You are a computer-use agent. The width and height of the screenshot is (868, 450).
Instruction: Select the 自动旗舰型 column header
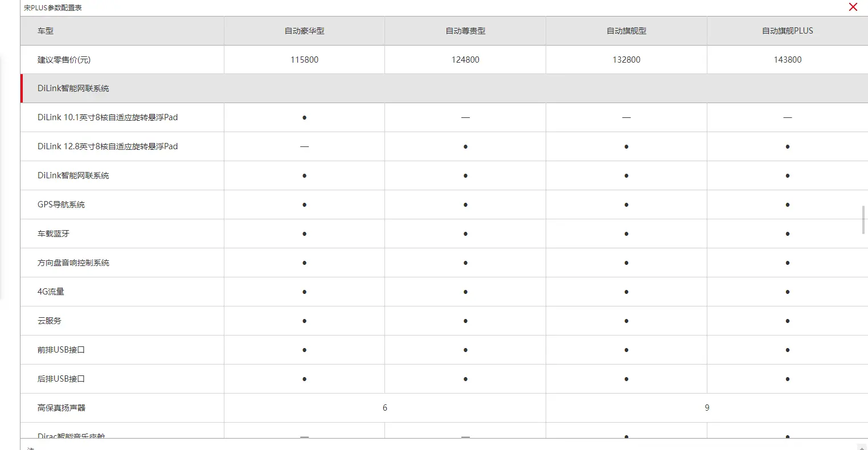[627, 31]
